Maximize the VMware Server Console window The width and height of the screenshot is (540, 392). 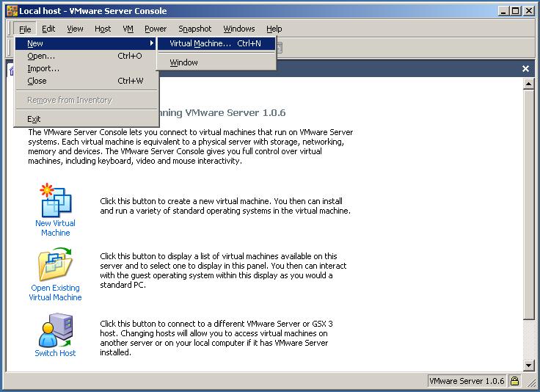click(516, 11)
